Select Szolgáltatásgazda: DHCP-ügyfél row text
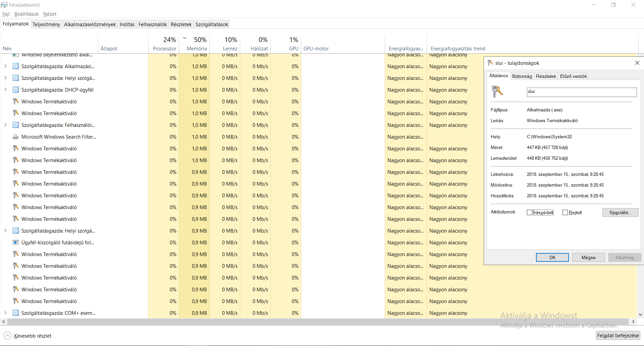Screen dimensions: 644x346 click(57, 90)
